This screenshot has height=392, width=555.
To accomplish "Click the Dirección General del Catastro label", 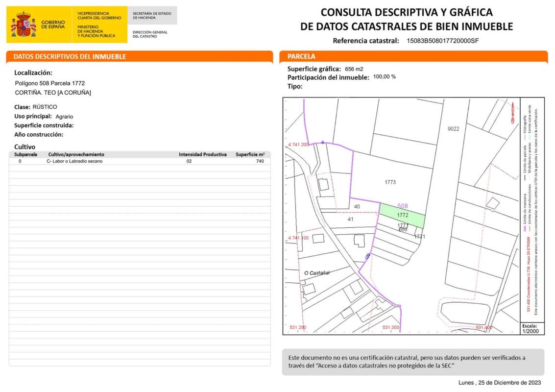I will [x=150, y=34].
